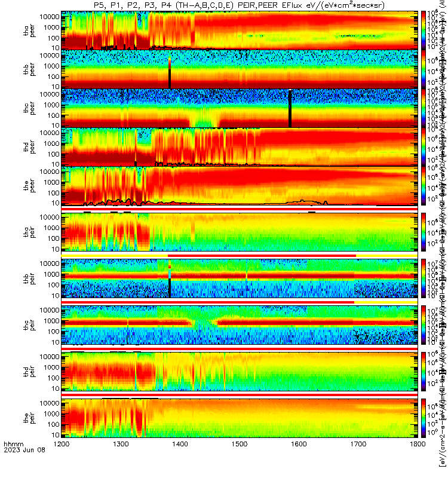The height and width of the screenshot is (478, 448).
Task: Click the color bar beside tha peir panel
Action: [424, 232]
